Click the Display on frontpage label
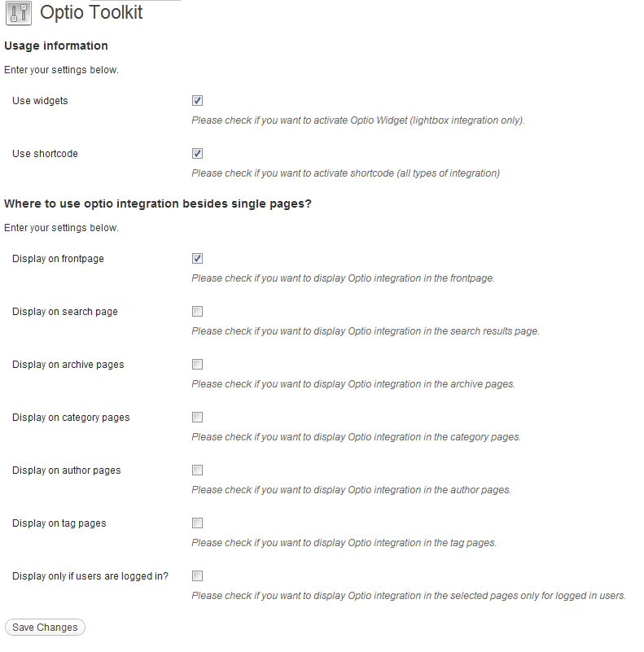 click(58, 259)
